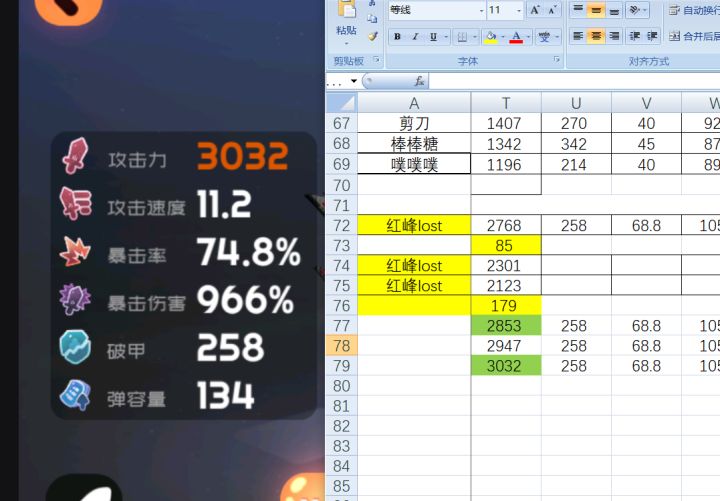Open the phonetic guide dropdown arrow
Viewport: 720px width, 501px height.
(x=557, y=37)
